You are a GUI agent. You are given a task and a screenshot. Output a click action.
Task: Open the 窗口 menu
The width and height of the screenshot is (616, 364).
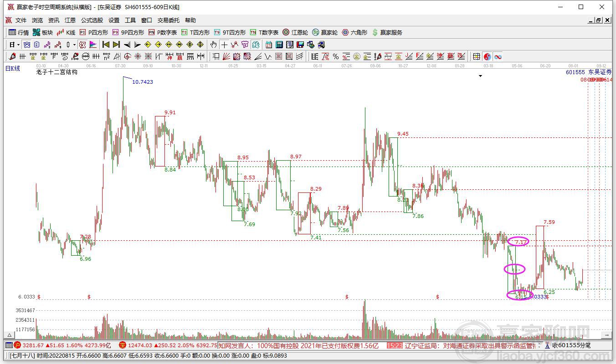click(147, 20)
